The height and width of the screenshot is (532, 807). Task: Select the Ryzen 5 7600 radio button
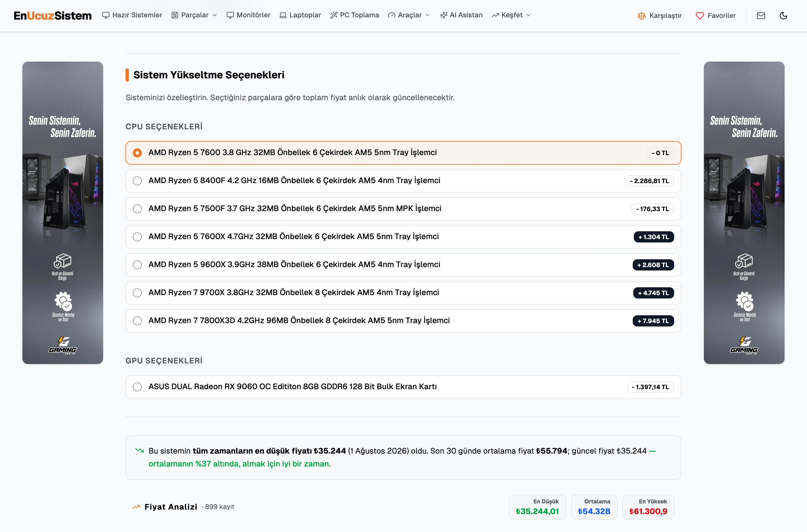click(x=137, y=153)
